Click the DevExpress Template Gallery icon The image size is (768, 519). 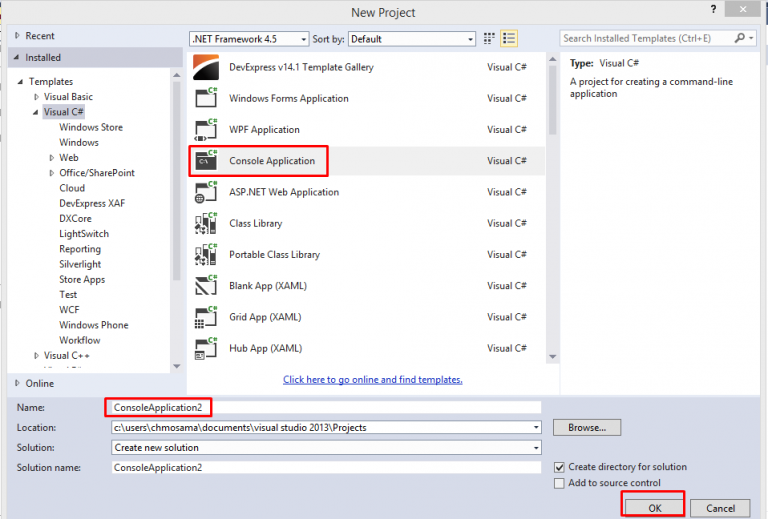(206, 67)
